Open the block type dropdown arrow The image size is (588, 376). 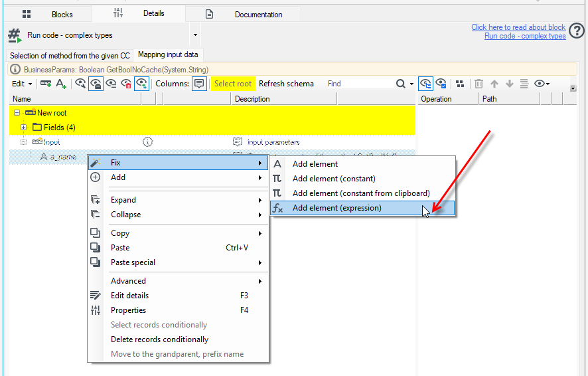point(195,35)
